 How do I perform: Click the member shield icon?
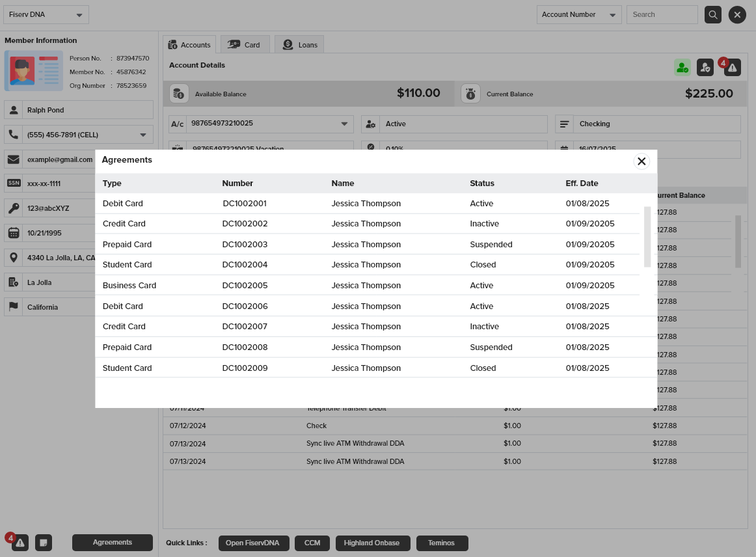coord(705,68)
